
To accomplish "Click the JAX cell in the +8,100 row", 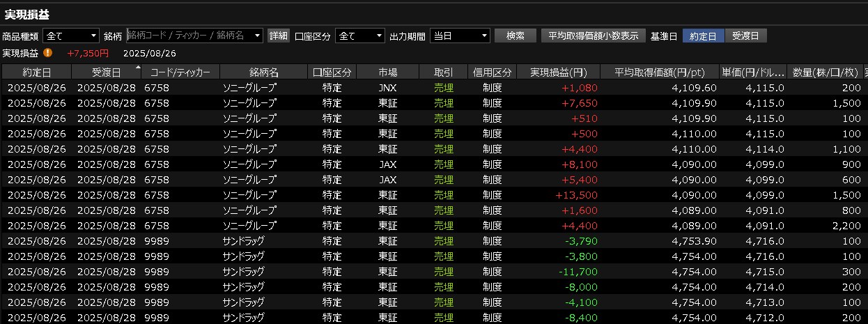I will click(x=388, y=164).
